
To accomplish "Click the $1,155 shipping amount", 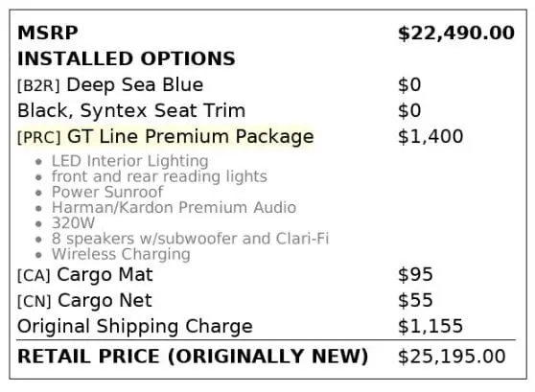I will pos(430,326).
